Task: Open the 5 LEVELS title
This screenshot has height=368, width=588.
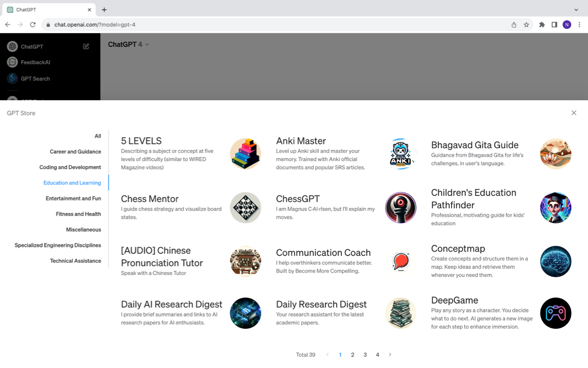Action: (x=141, y=141)
